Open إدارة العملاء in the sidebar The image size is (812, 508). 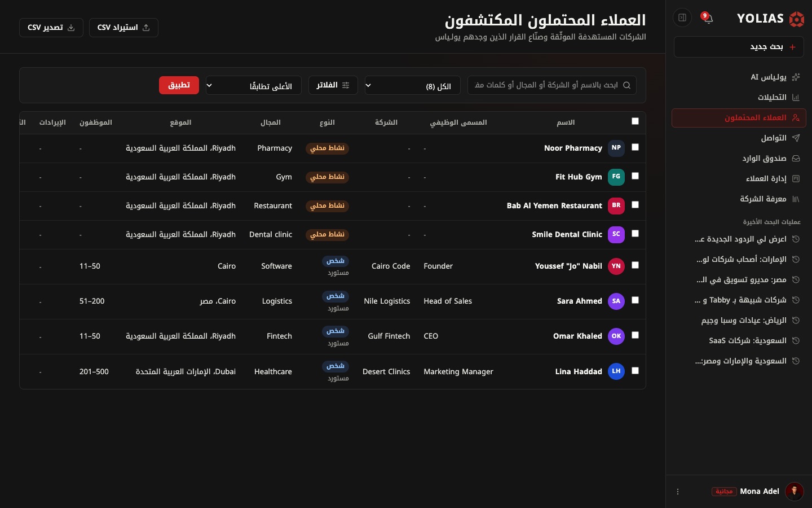click(739, 179)
